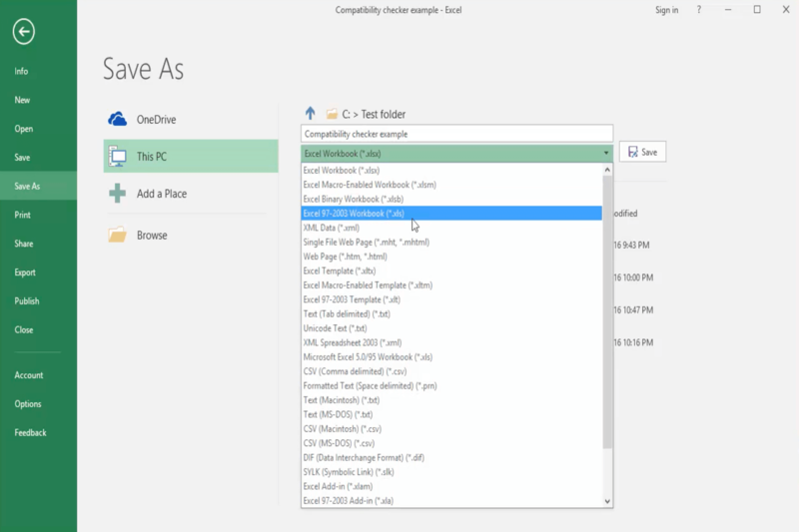Select Excel Template (*.xltx) file type
Screen dimensions: 799x532
[340, 270]
